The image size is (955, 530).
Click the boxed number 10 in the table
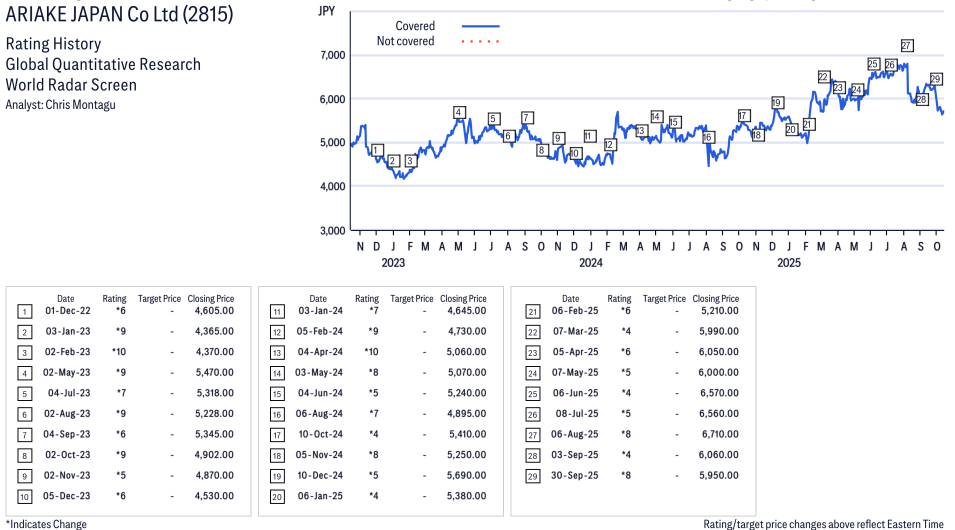pos(24,496)
